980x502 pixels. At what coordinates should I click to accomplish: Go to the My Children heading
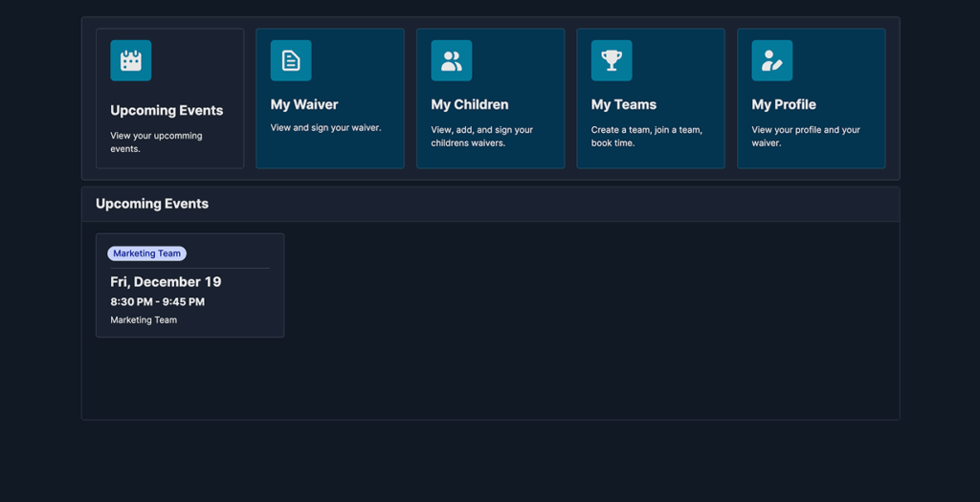469,104
